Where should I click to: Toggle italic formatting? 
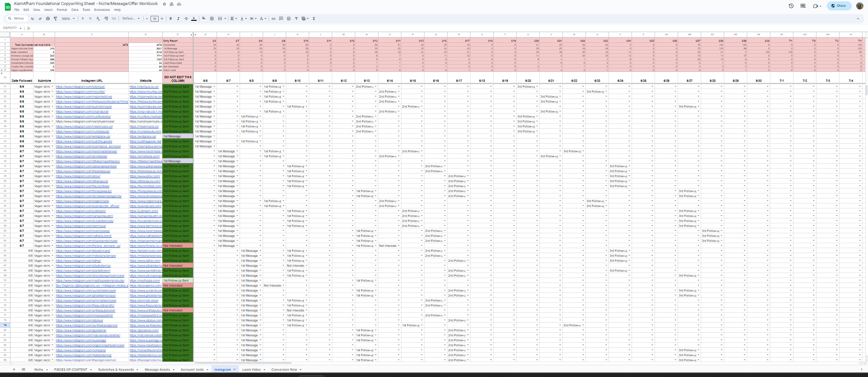(x=178, y=19)
